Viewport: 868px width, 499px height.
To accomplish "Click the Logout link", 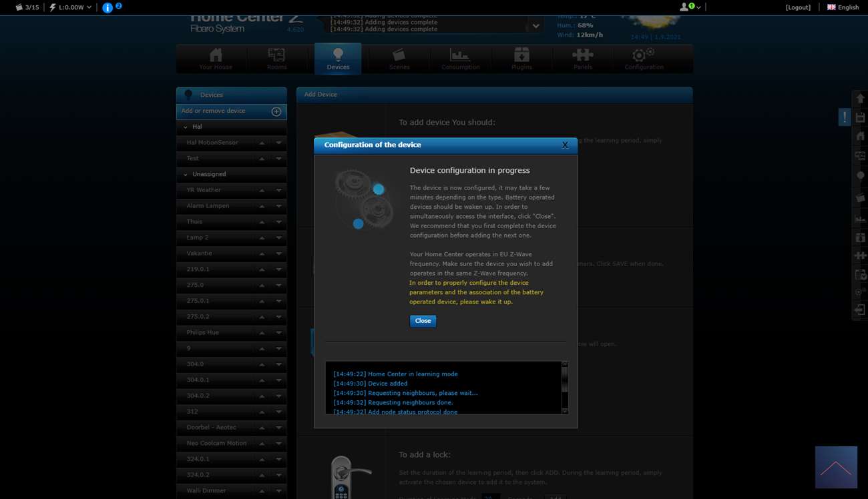I will (798, 7).
